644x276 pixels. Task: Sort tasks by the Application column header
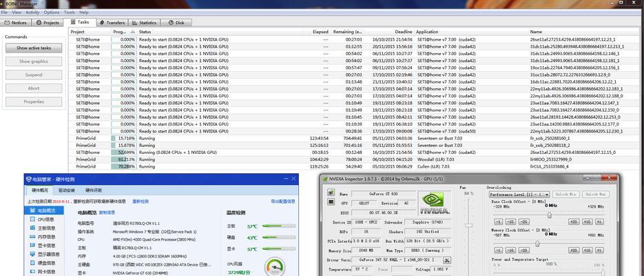tap(472, 32)
